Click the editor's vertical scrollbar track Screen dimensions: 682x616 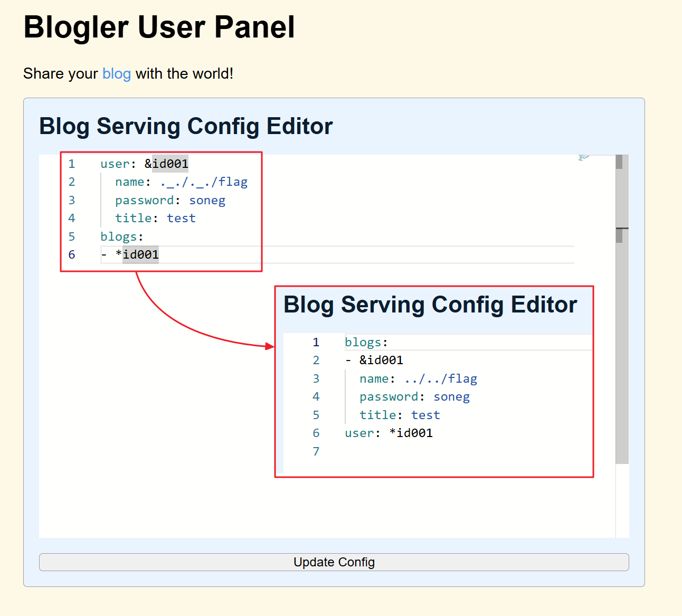pyautogui.click(x=622, y=343)
